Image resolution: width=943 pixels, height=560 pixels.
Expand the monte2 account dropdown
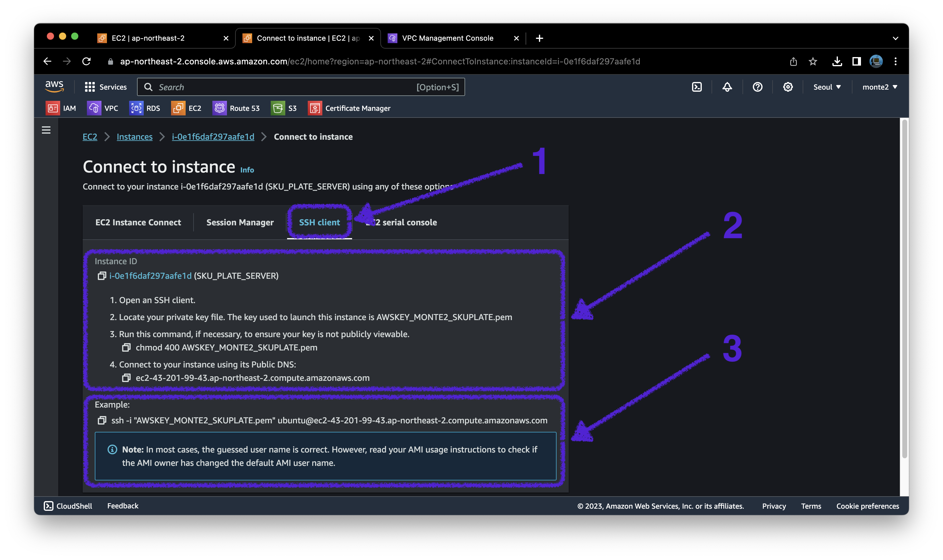pyautogui.click(x=879, y=87)
